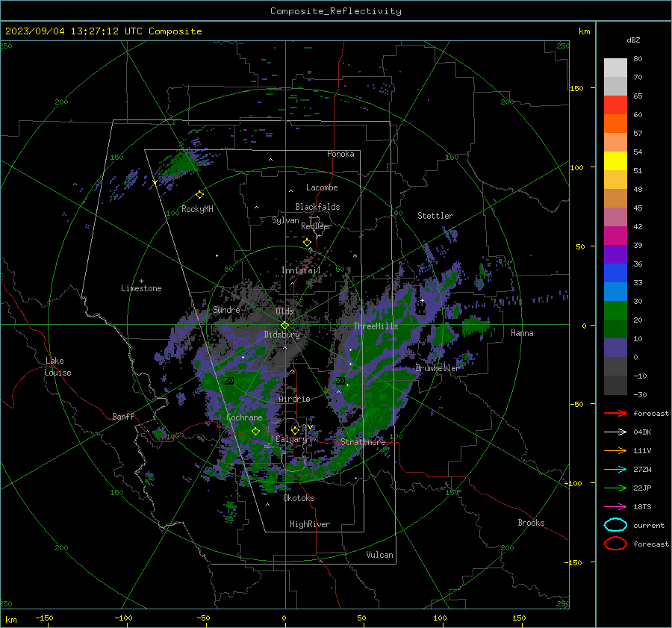Click the asterisk marker above Limestone

click(141, 282)
